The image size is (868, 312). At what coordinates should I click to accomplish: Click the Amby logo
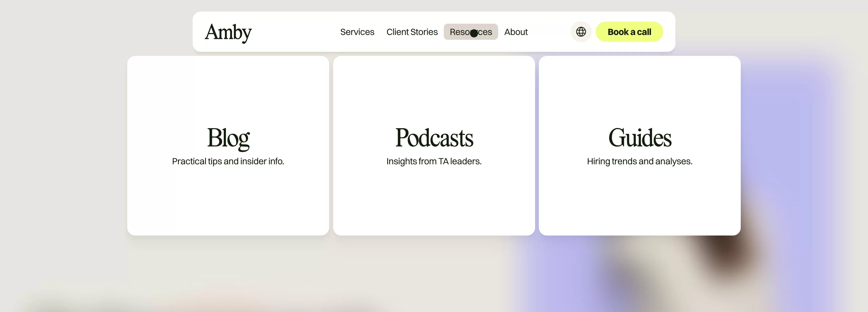228,32
